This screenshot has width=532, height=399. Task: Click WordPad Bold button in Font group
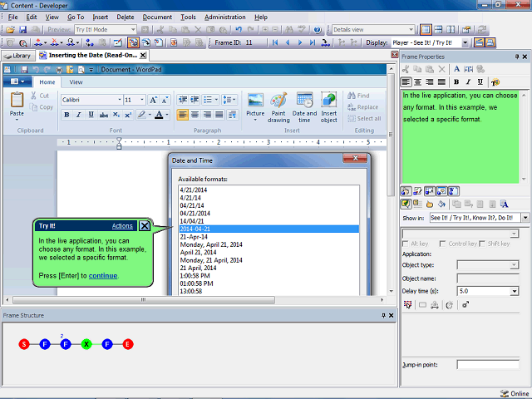[x=66, y=115]
